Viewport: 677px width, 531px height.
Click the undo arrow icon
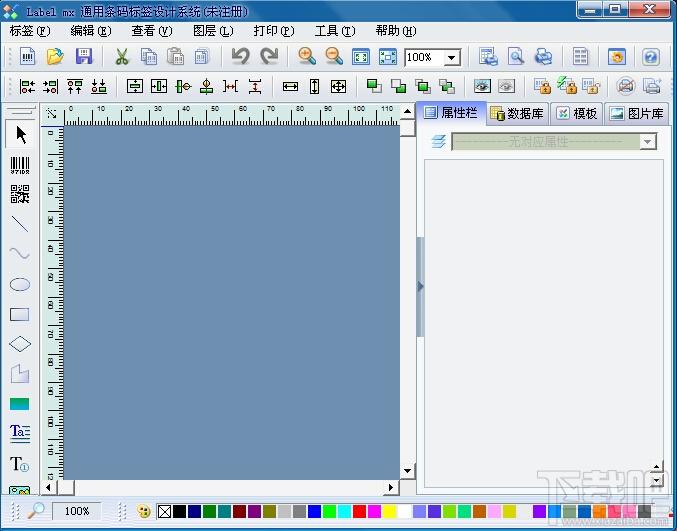point(240,57)
